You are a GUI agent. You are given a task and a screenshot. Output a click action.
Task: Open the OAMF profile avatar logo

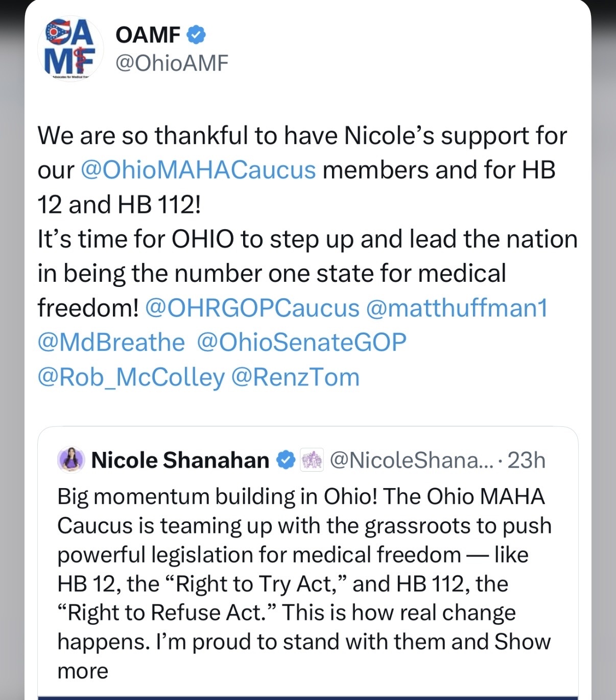click(x=70, y=49)
